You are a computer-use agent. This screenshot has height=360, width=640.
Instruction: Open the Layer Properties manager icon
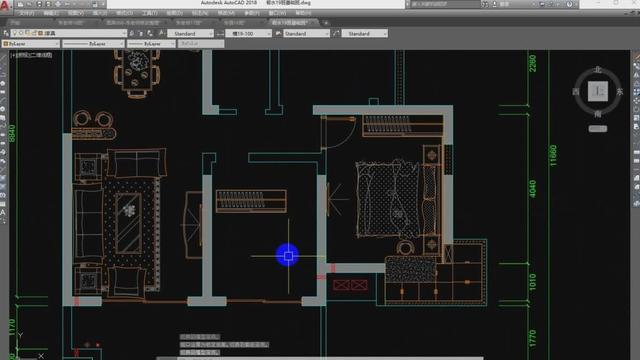[6, 33]
